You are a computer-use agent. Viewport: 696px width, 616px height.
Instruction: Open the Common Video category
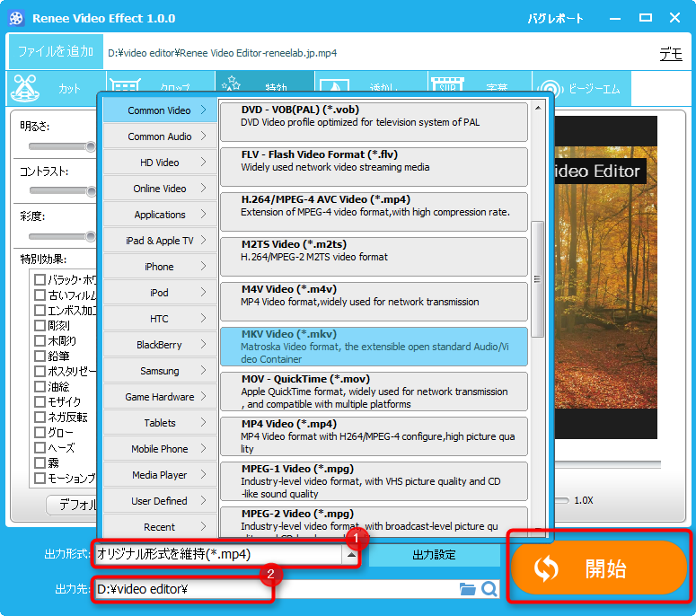click(160, 110)
